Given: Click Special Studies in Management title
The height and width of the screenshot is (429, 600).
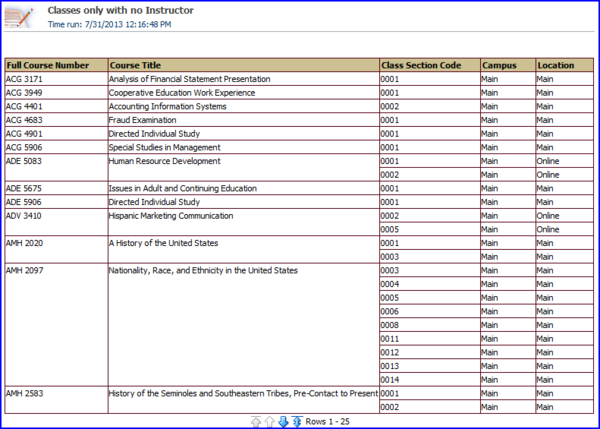Looking at the screenshot, I should coord(165,147).
